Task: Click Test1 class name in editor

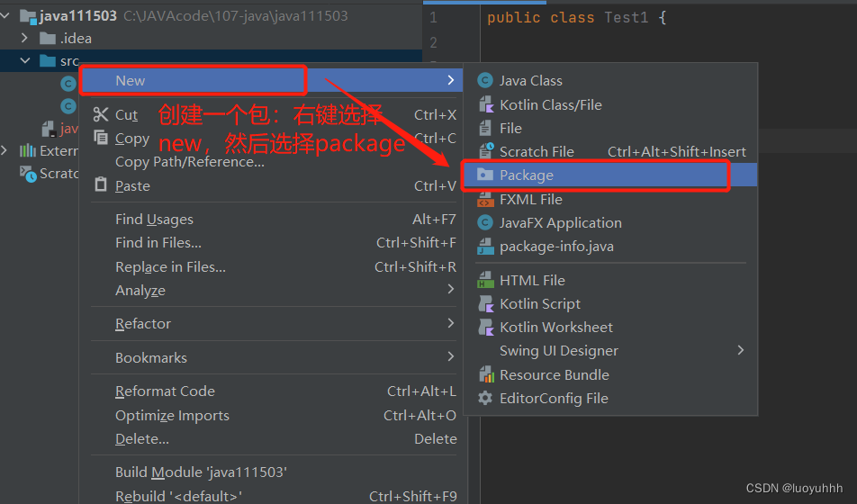Action: click(x=627, y=17)
